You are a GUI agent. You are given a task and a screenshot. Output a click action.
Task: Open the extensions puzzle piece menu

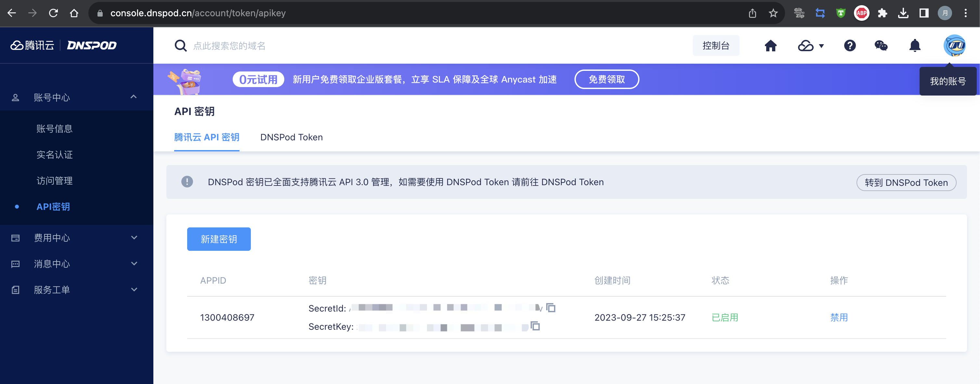click(883, 13)
